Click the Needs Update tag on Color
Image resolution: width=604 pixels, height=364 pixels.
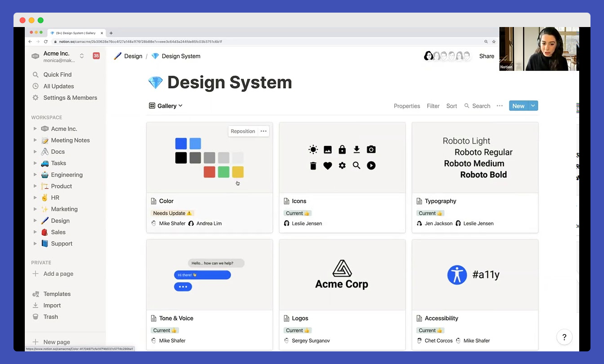coord(173,213)
